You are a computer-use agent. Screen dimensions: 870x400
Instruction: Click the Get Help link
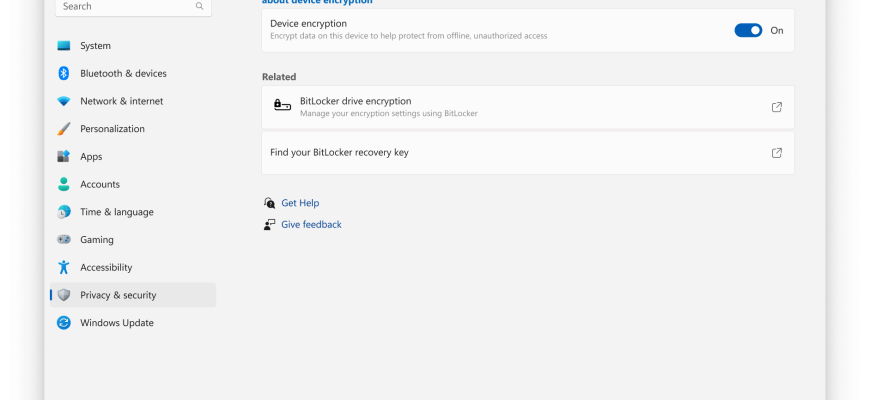300,203
